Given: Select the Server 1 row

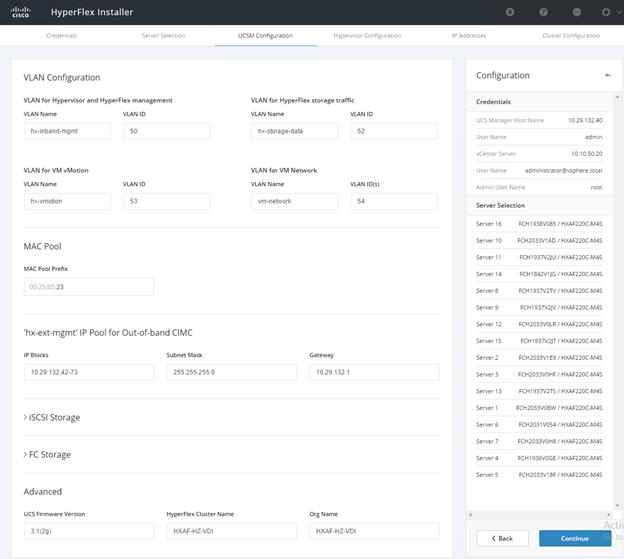Looking at the screenshot, I should click(539, 407).
